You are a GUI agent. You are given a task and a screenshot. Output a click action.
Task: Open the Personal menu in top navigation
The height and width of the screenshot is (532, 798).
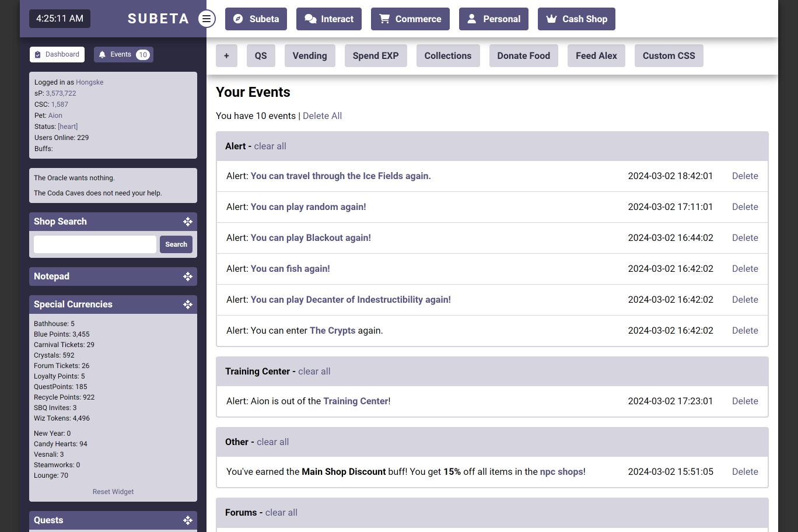coord(494,19)
